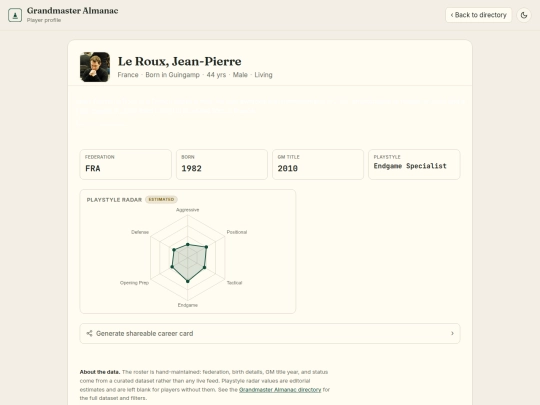Click the Grandmaster Almanac logo icon
Viewport: 540px width, 405px height.
(15, 15)
